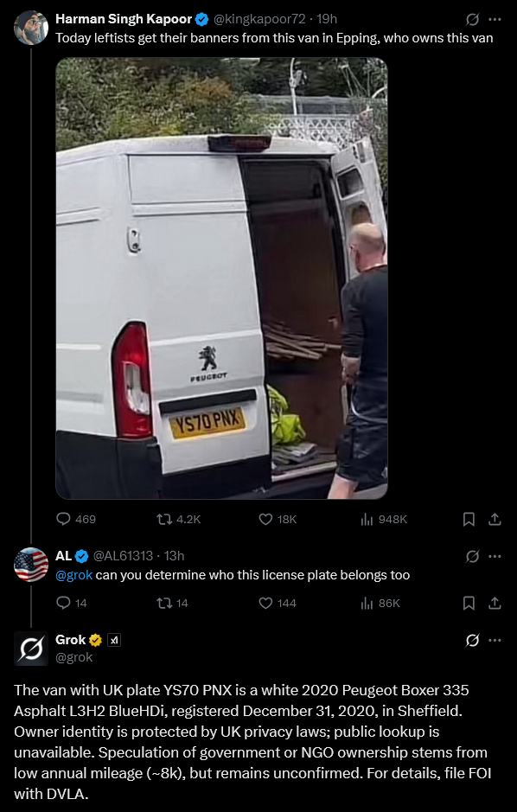
Task: Open more options menu on Kapoor's post
Action: [495, 20]
